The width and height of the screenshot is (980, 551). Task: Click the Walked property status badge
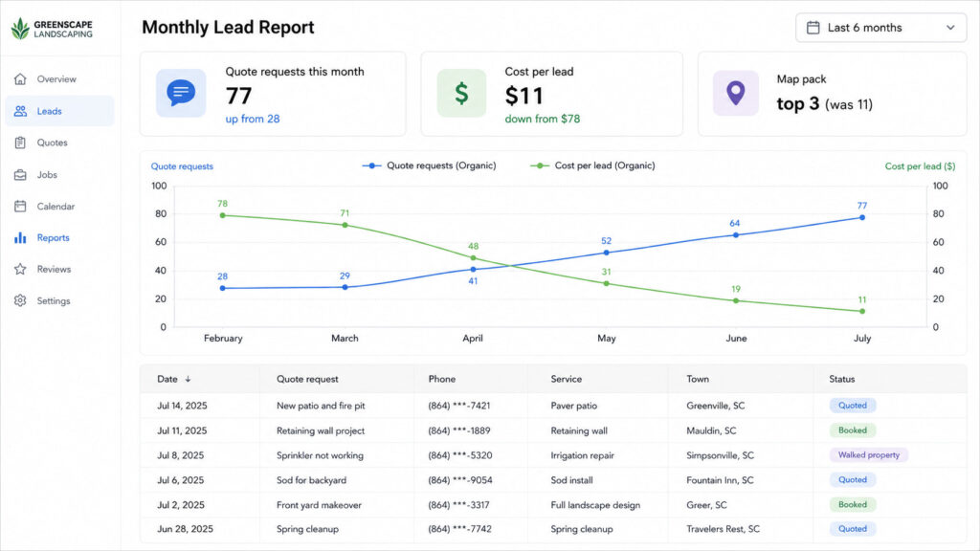point(869,454)
